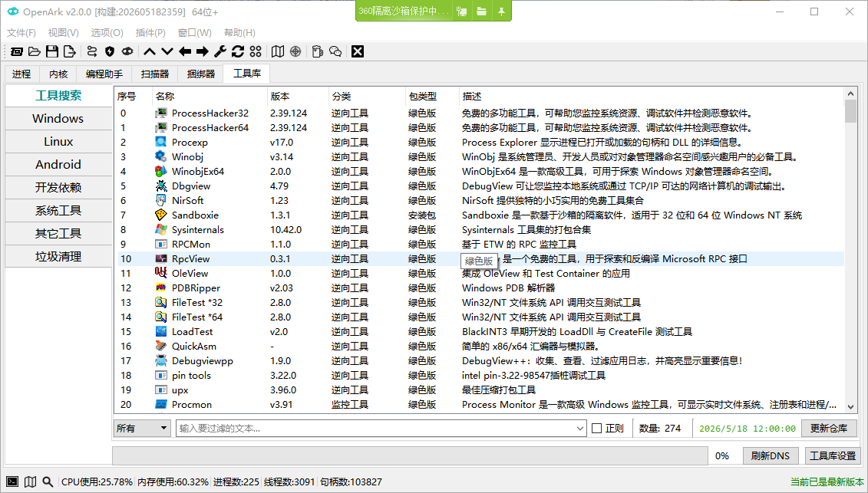
Task: Click the beer mug toolbar icon
Action: [317, 51]
